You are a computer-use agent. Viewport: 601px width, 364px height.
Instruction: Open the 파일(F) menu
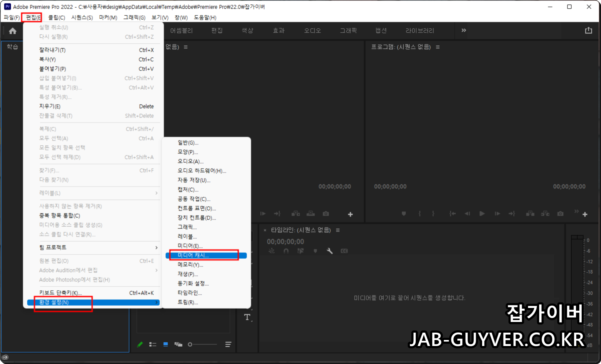(12, 17)
